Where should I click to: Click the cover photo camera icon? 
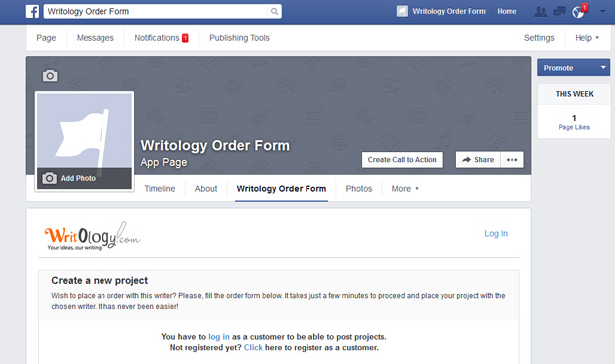[x=50, y=76]
